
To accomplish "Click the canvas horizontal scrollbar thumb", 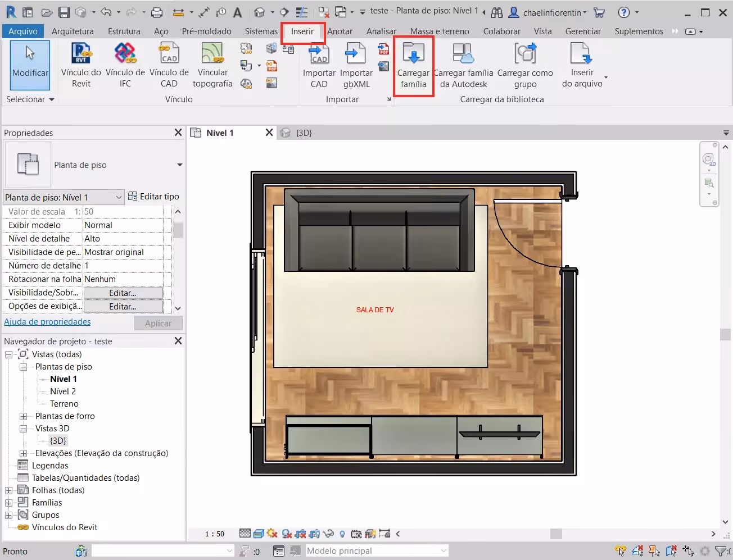I will pyautogui.click(x=556, y=534).
